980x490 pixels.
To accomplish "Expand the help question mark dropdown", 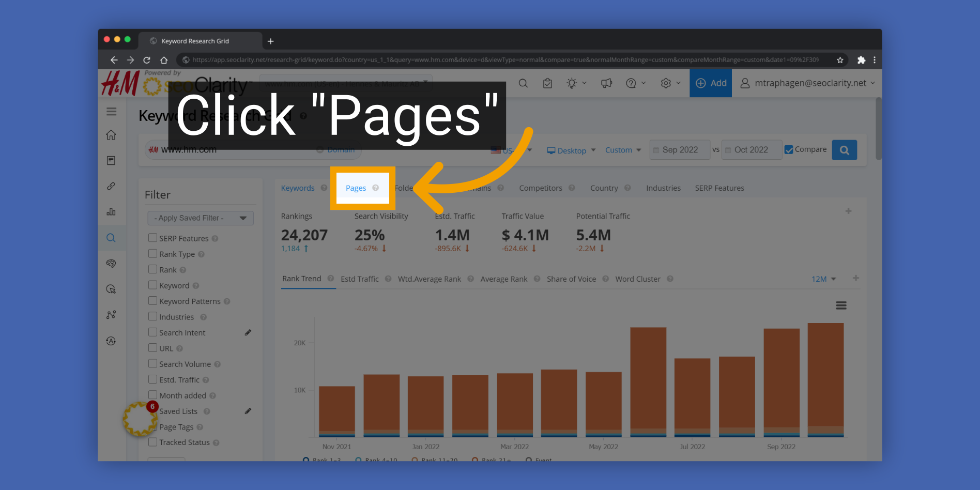I will pyautogui.click(x=636, y=83).
